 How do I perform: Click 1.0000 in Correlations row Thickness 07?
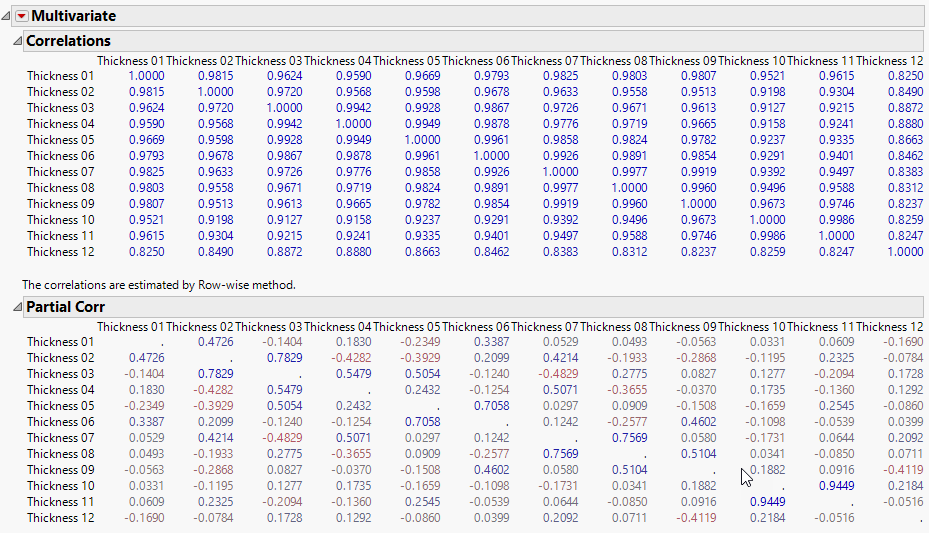pyautogui.click(x=560, y=172)
